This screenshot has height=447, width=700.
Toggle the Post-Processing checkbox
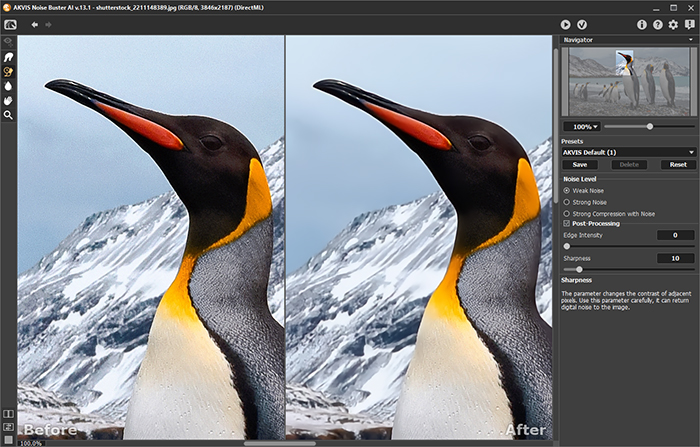click(568, 224)
